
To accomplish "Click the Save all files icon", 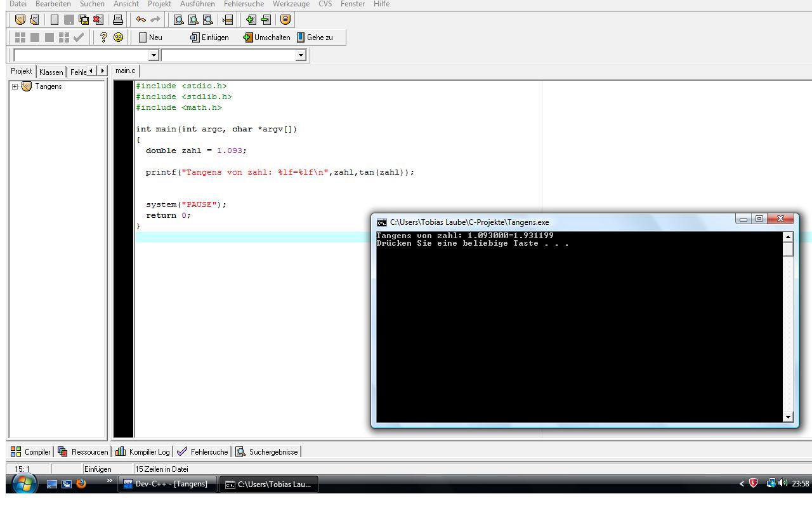I will [84, 20].
